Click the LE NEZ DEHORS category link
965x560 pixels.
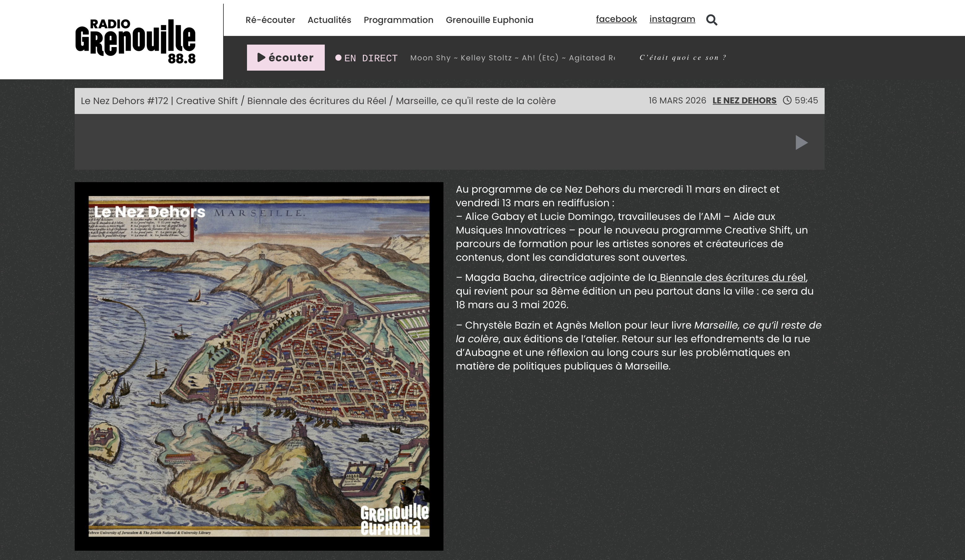pos(744,101)
